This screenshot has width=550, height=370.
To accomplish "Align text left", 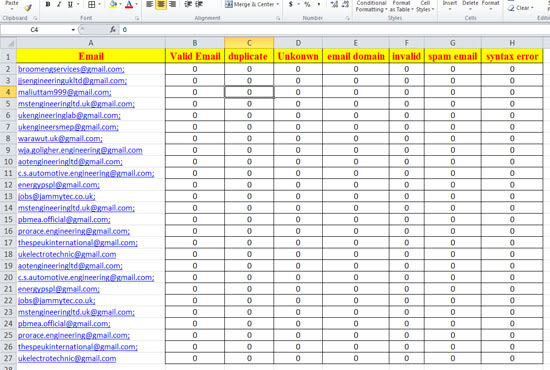I will coord(150,5).
